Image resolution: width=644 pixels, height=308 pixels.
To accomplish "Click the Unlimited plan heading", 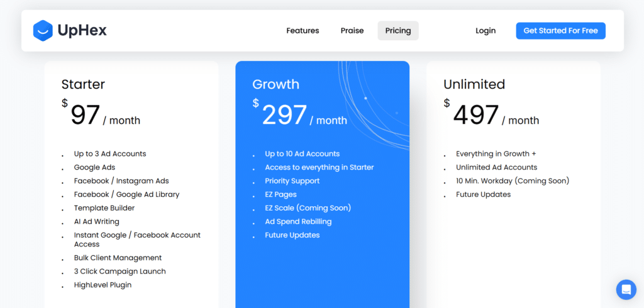I will [x=474, y=85].
